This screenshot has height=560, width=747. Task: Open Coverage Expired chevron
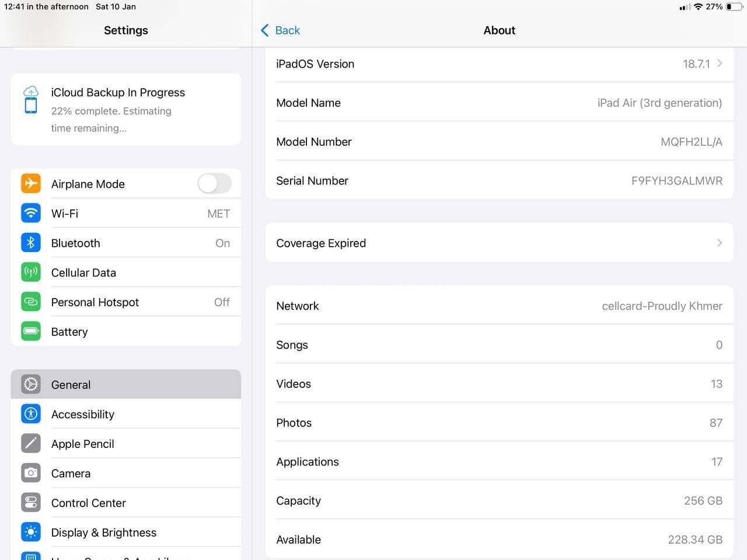[720, 243]
